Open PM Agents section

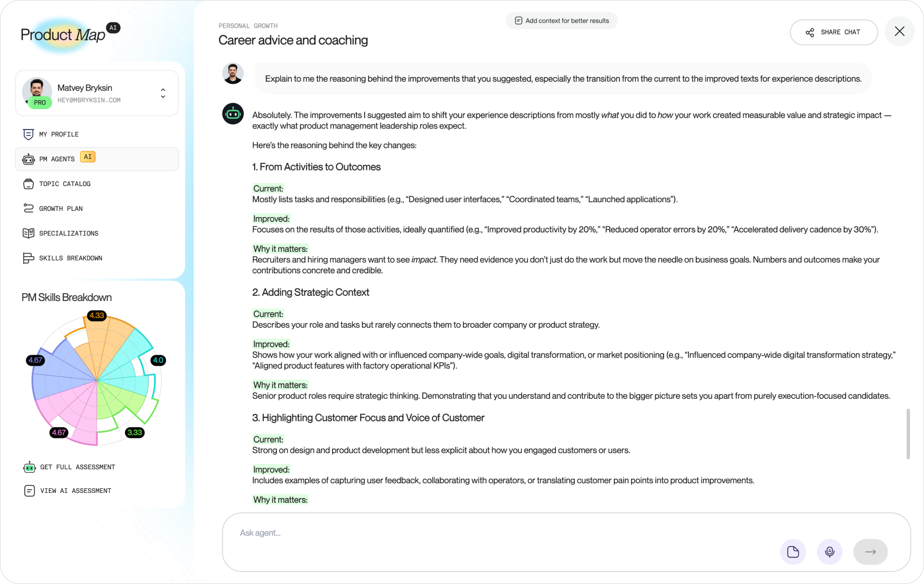97,159
